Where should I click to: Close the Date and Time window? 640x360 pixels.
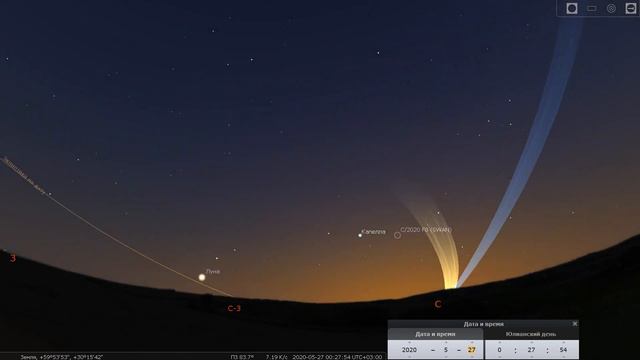(x=575, y=324)
